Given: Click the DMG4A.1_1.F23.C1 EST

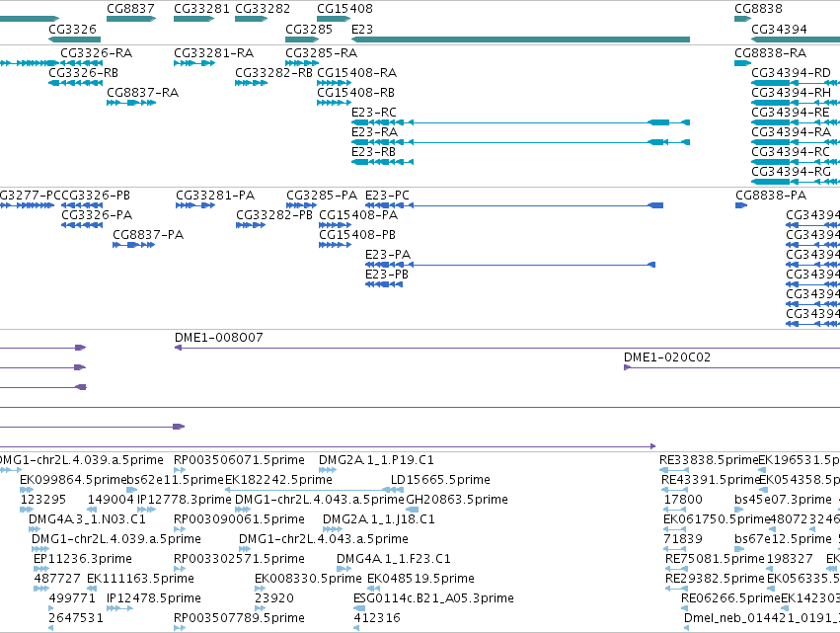Looking at the screenshot, I should [x=344, y=569].
